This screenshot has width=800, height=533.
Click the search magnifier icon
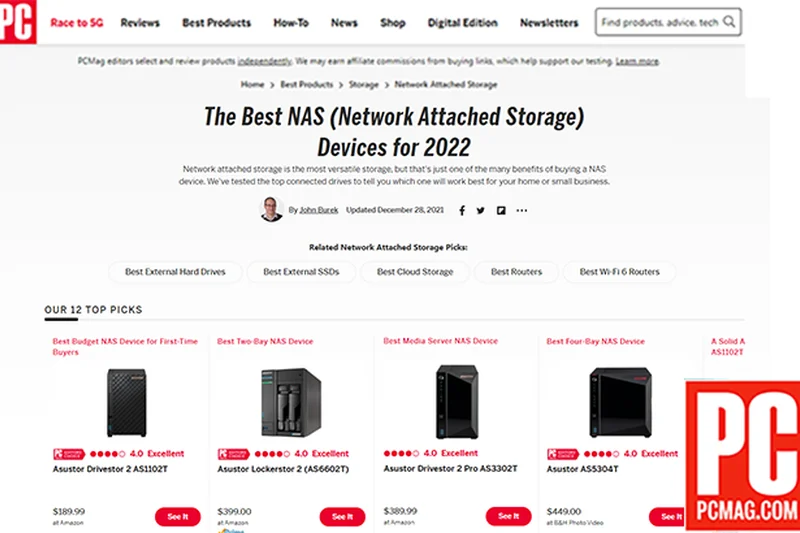point(729,22)
